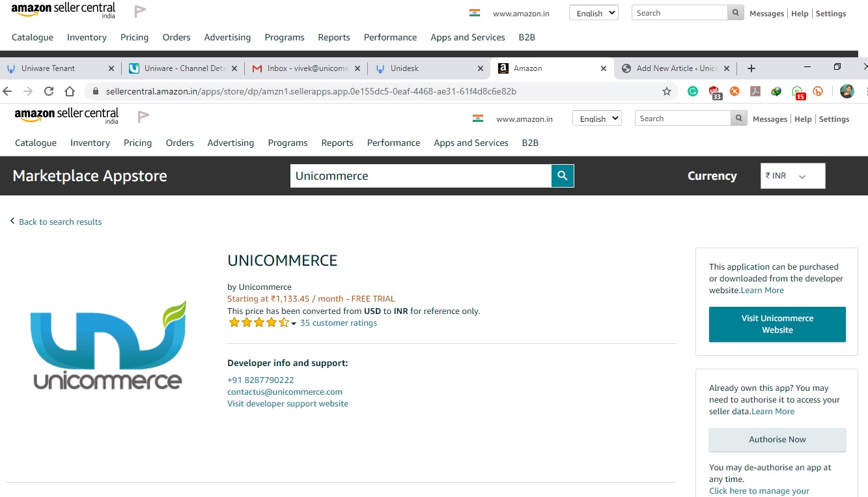
Task: Open the 35 customer ratings link
Action: tap(339, 323)
